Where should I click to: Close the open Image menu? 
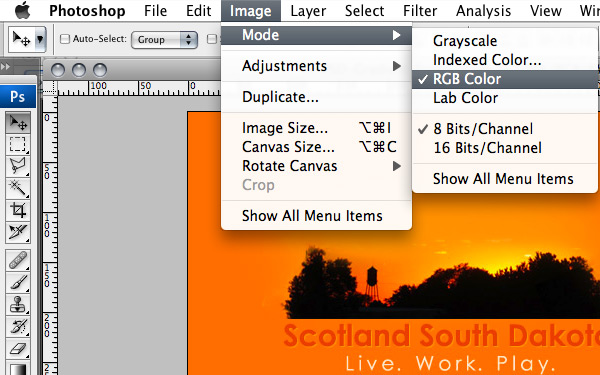click(251, 11)
